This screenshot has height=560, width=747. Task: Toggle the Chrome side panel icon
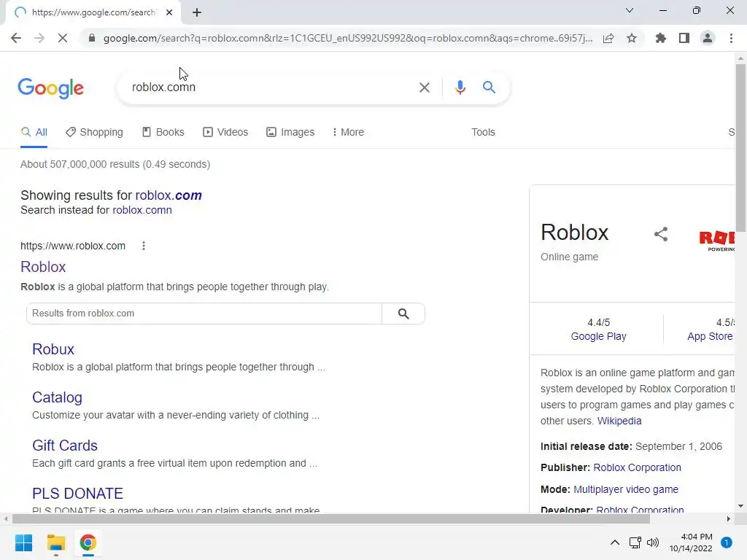pos(684,38)
